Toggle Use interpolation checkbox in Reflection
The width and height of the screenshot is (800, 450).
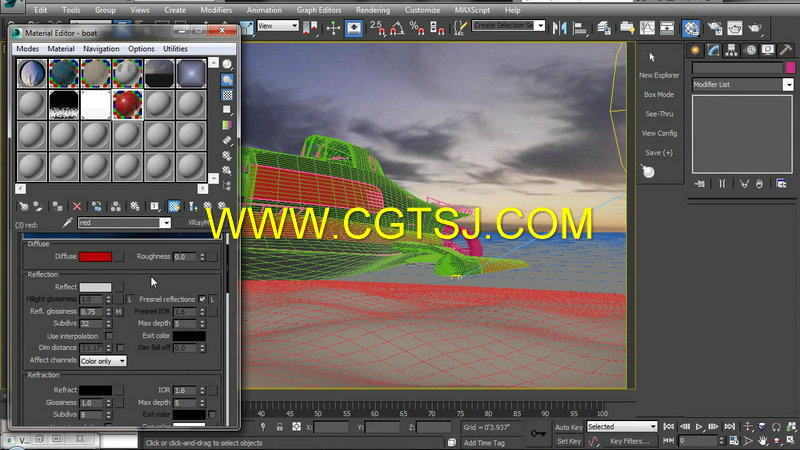coord(109,336)
